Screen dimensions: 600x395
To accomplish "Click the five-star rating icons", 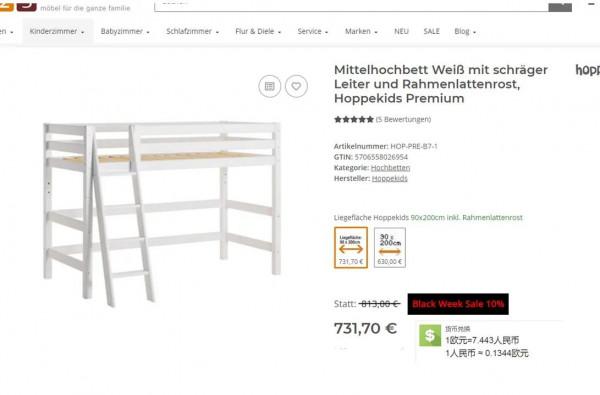I will (x=354, y=119).
